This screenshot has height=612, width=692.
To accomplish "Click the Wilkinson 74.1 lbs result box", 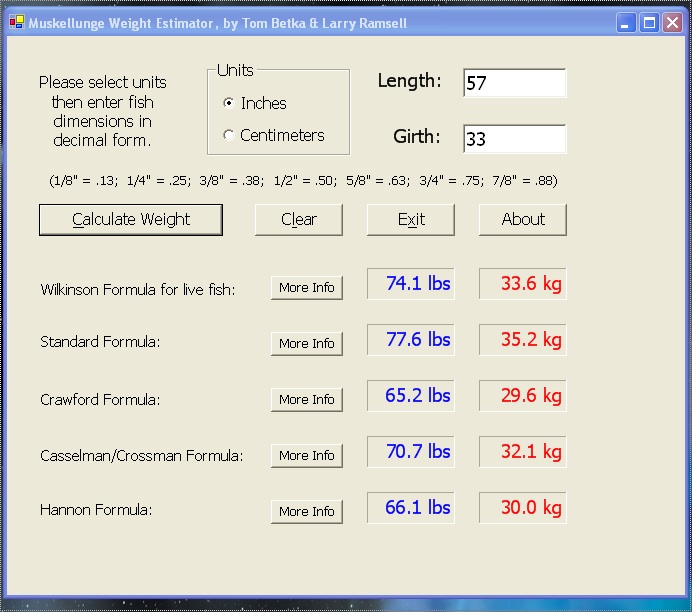I will 411,284.
